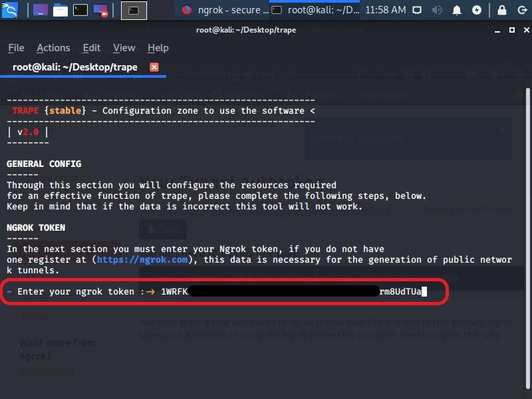
Task: Open the File menu
Action: [16, 48]
